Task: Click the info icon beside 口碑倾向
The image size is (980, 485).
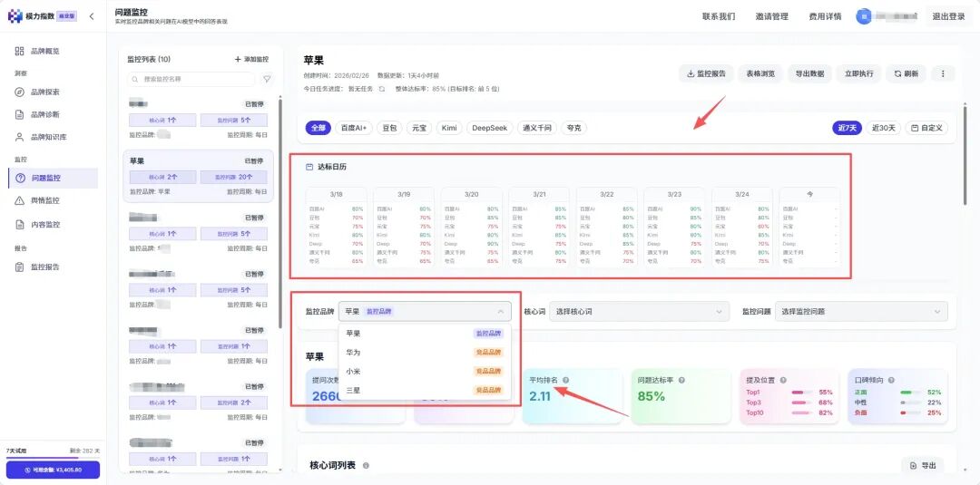Action: click(891, 380)
